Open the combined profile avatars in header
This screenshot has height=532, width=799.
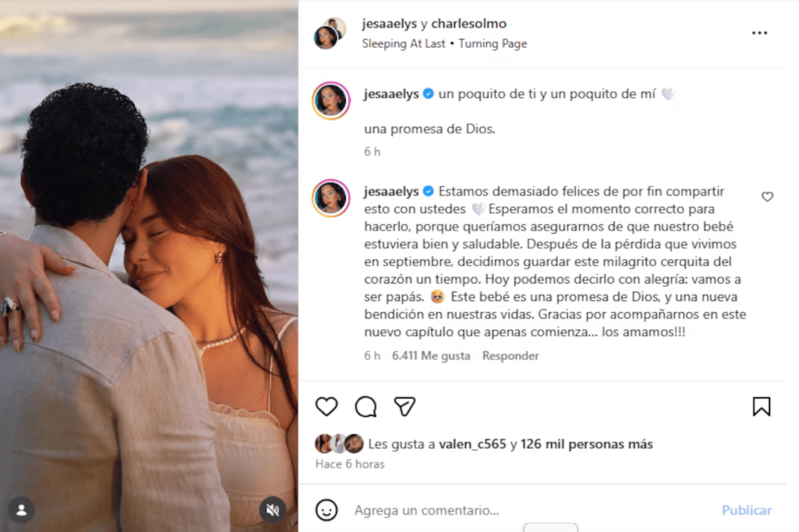pos(330,33)
